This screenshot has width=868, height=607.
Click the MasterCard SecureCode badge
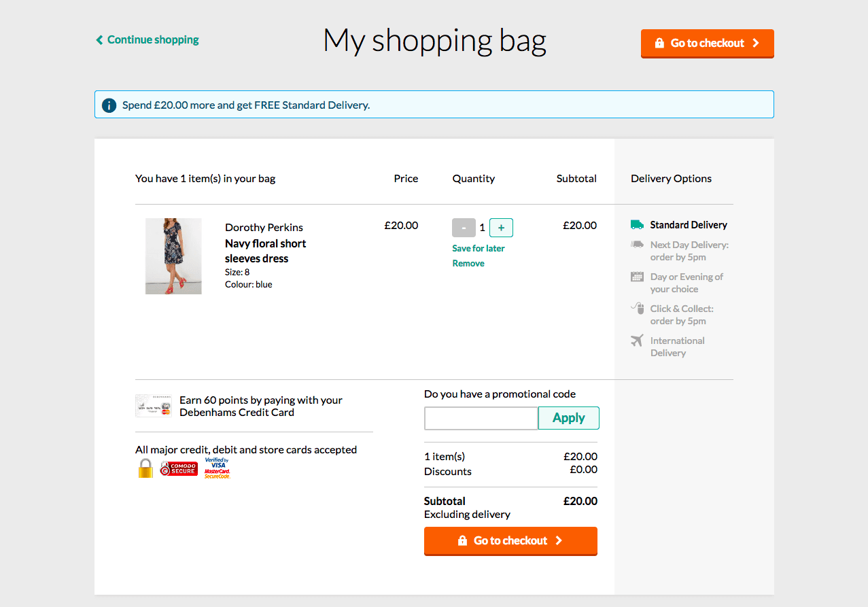(x=218, y=472)
